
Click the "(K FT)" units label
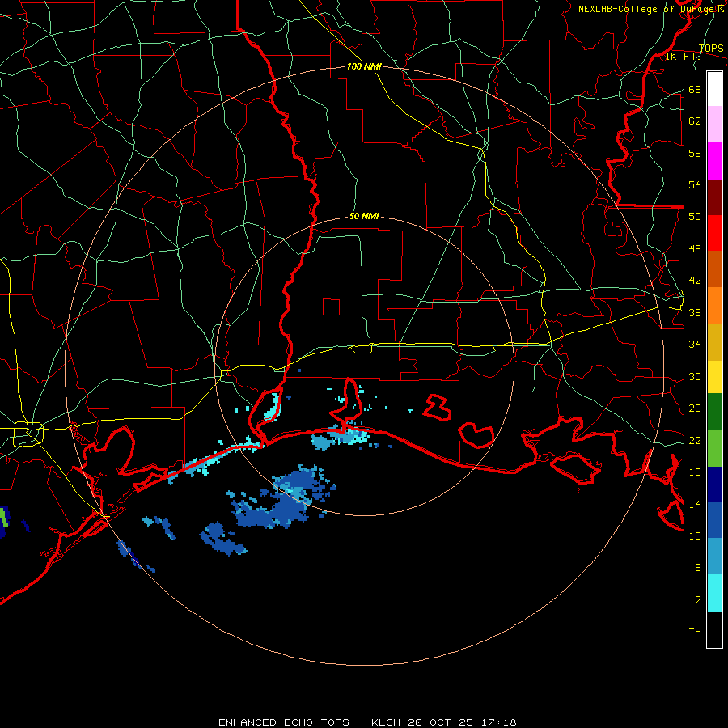[684, 57]
